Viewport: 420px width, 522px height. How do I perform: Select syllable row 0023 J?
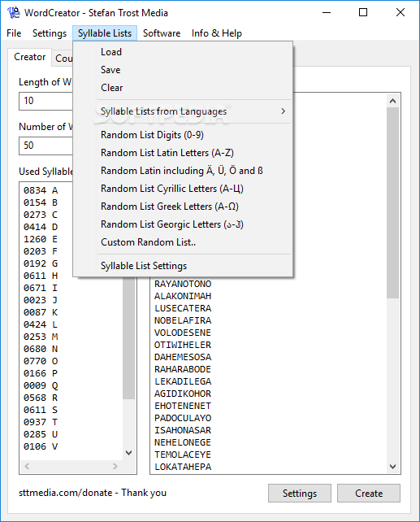[x=41, y=300]
